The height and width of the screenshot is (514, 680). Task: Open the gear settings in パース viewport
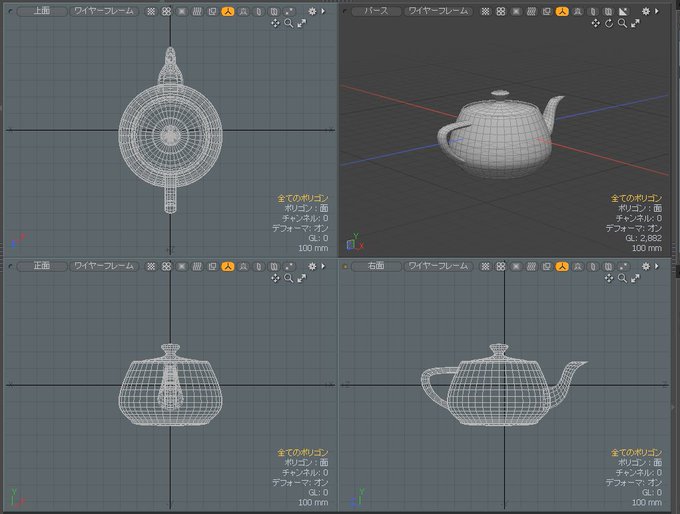[646, 11]
